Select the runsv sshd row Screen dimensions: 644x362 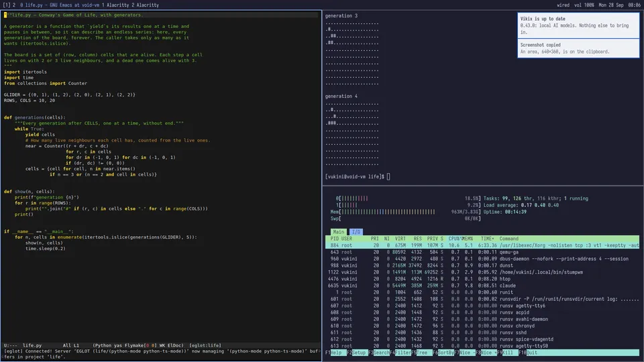pyautogui.click(x=482, y=333)
